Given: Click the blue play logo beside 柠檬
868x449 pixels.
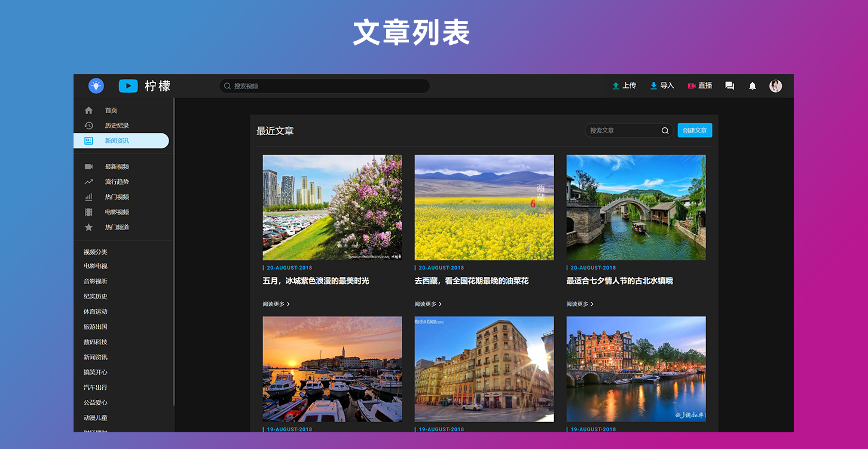Looking at the screenshot, I should click(128, 86).
